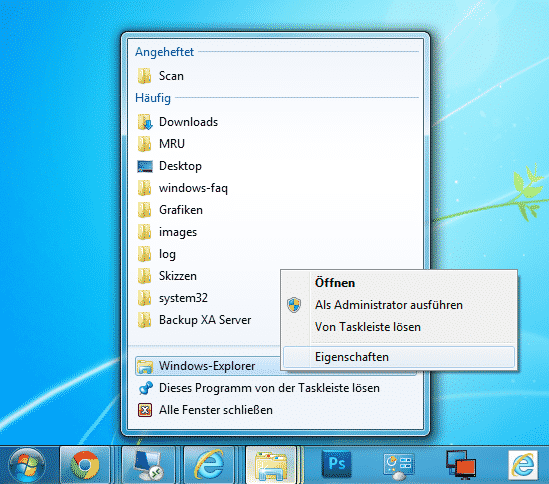Screen dimensions: 549x484
Task: Launch Windows-Explorer from the jump list
Action: (207, 366)
